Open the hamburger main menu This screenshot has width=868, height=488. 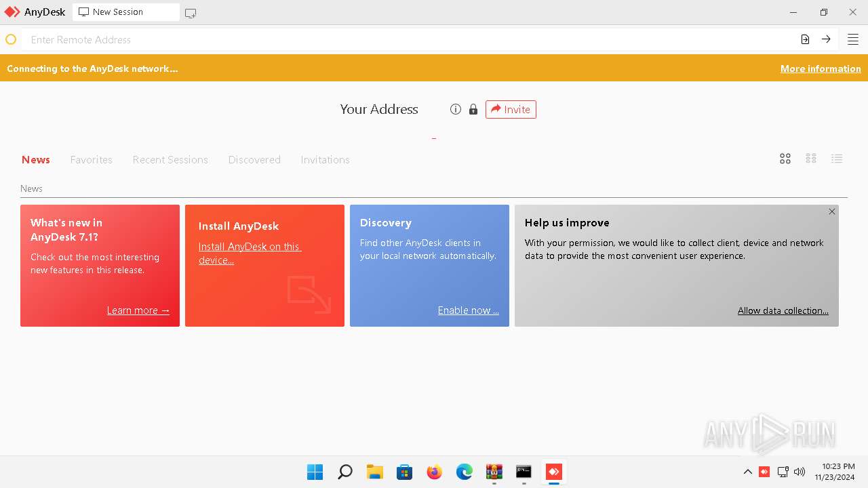(853, 39)
